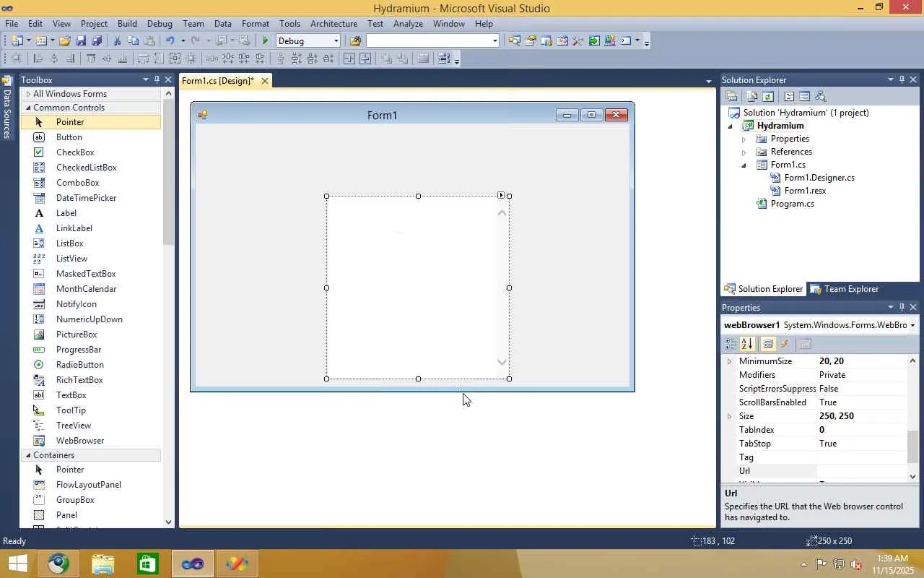The image size is (924, 578).
Task: Save the current file with the floppy icon
Action: (x=81, y=40)
